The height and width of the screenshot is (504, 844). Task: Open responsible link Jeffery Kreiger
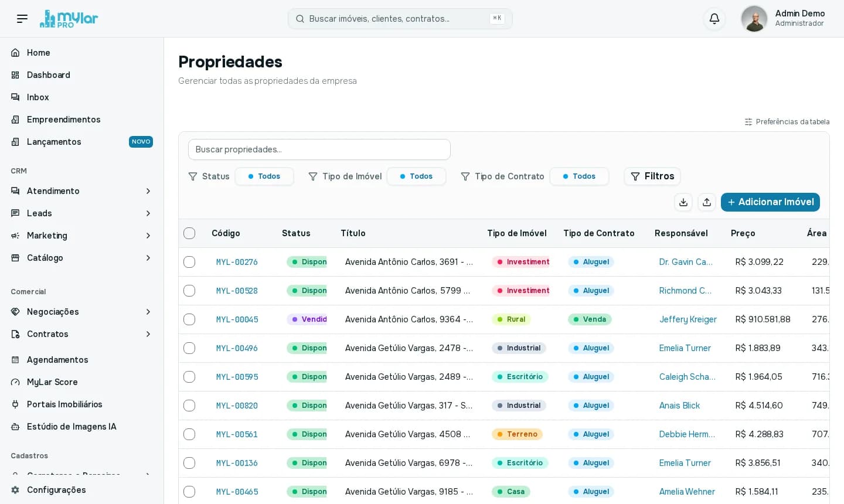(x=688, y=319)
